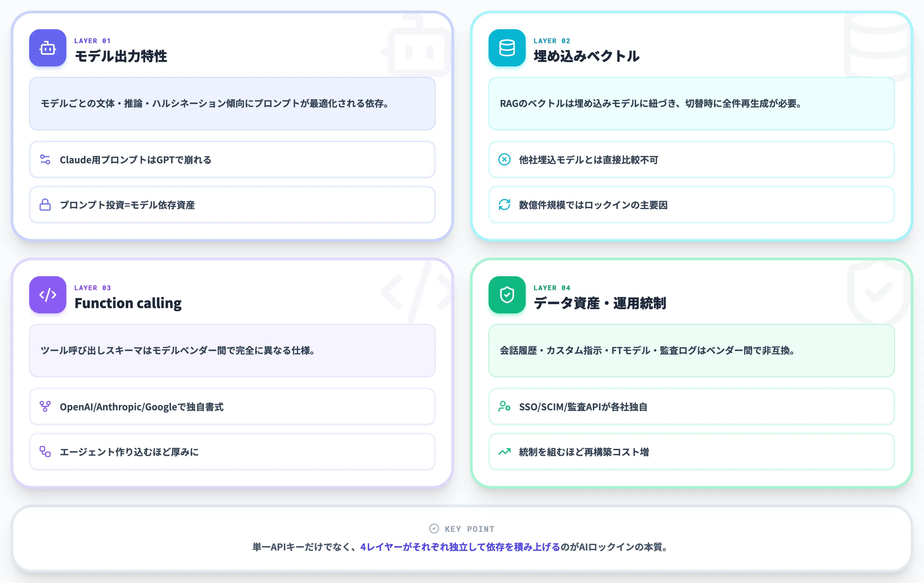This screenshot has height=583, width=924.
Task: Click the trending up icon beside 統制を組む row
Action: 504,451
